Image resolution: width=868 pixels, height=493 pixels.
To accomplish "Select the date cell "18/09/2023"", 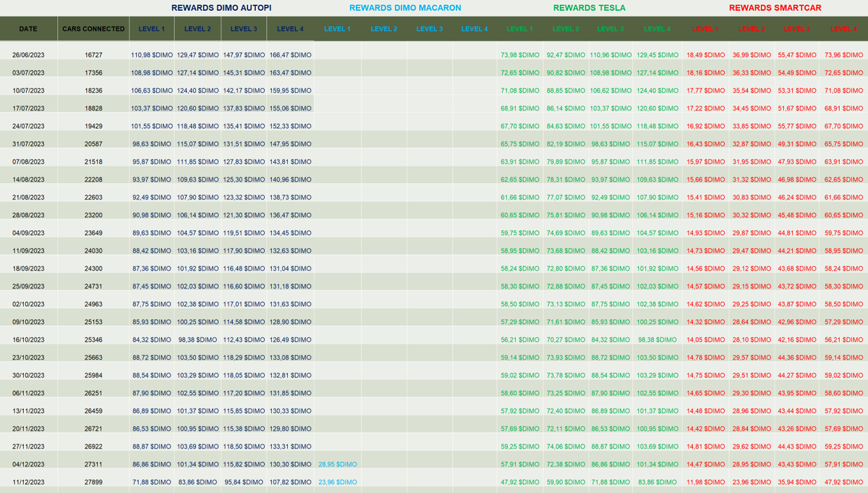I will 28,269.
